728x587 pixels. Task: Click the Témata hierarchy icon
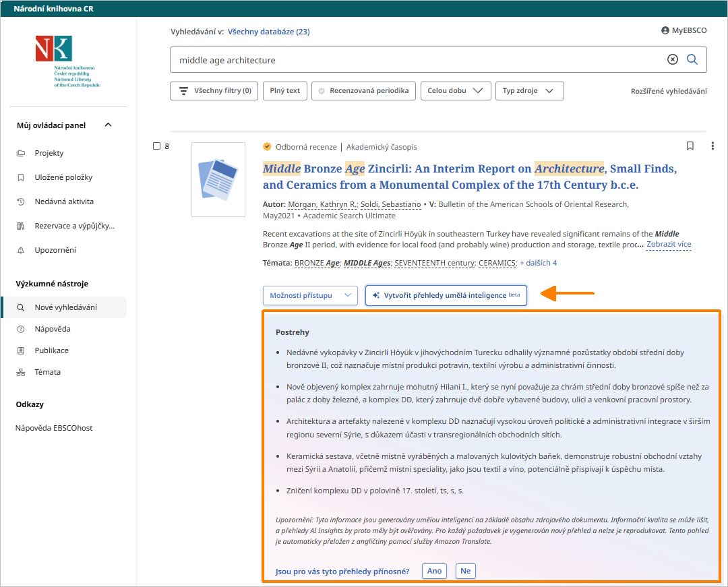[x=21, y=372]
